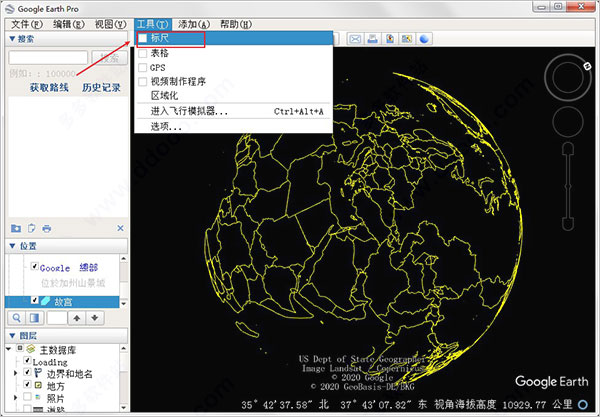Click the primary database layers icon
This screenshot has width=600, height=417.
[x=31, y=349]
